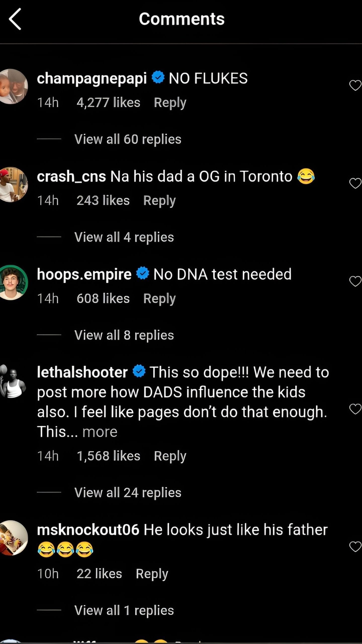The width and height of the screenshot is (362, 644).
Task: Open crash_cns's avatar
Action: coord(13,184)
